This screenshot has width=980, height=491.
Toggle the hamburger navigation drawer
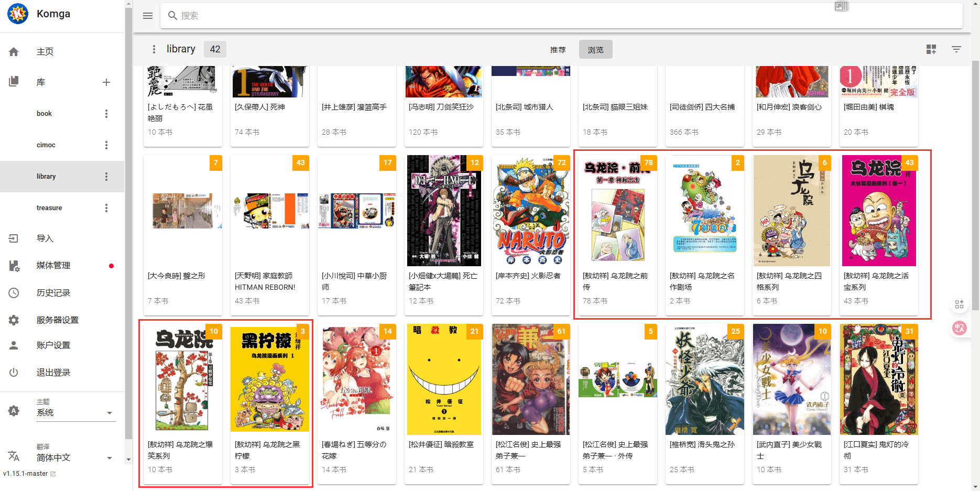point(148,16)
